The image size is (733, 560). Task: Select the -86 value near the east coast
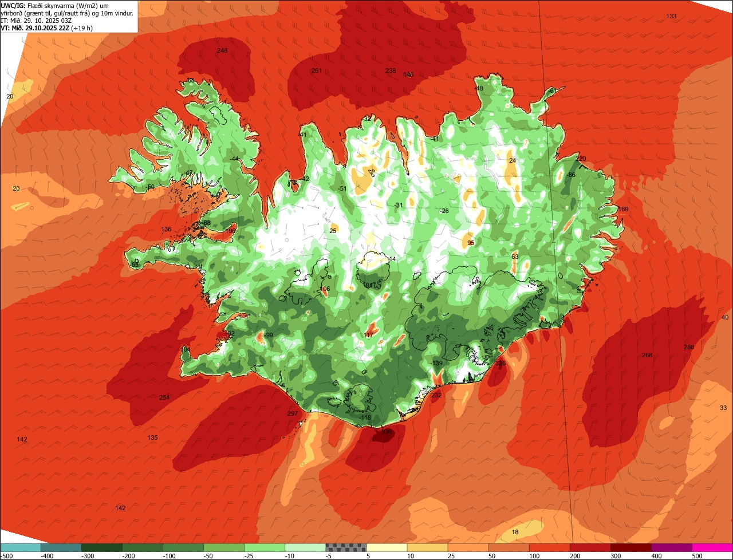coord(570,175)
